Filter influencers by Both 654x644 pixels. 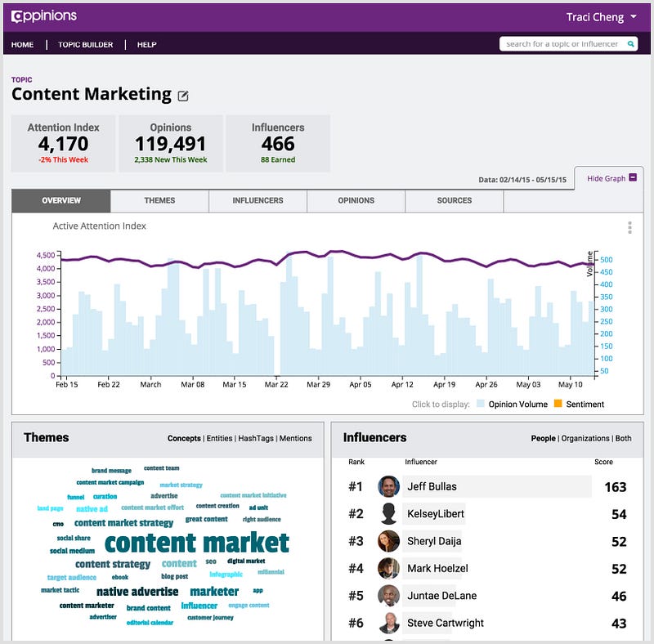pos(624,438)
